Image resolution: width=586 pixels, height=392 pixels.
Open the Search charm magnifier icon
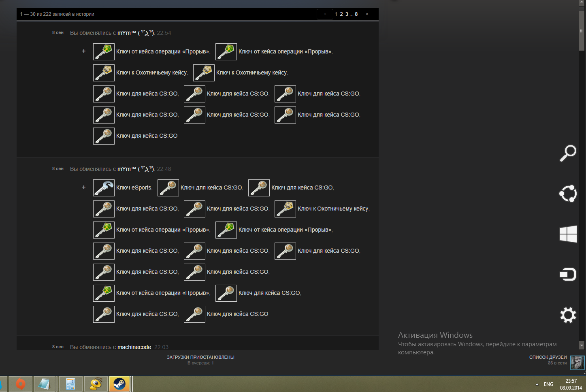(568, 153)
